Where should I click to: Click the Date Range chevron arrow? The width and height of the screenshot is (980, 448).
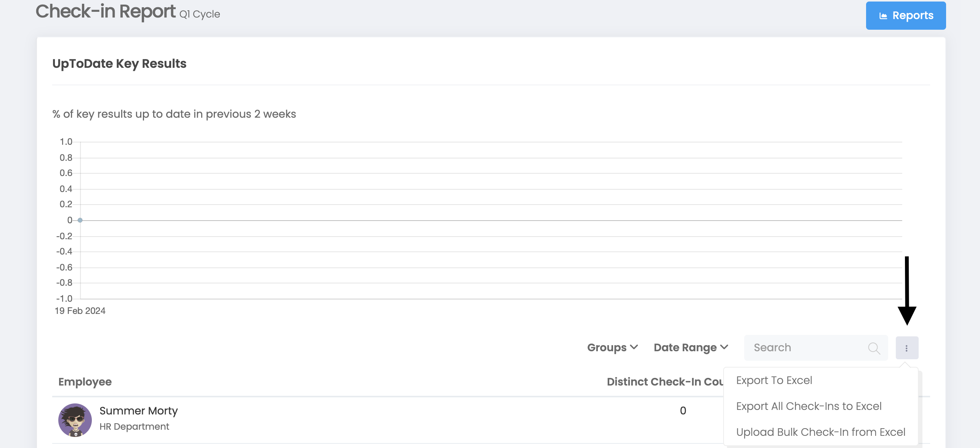click(724, 347)
